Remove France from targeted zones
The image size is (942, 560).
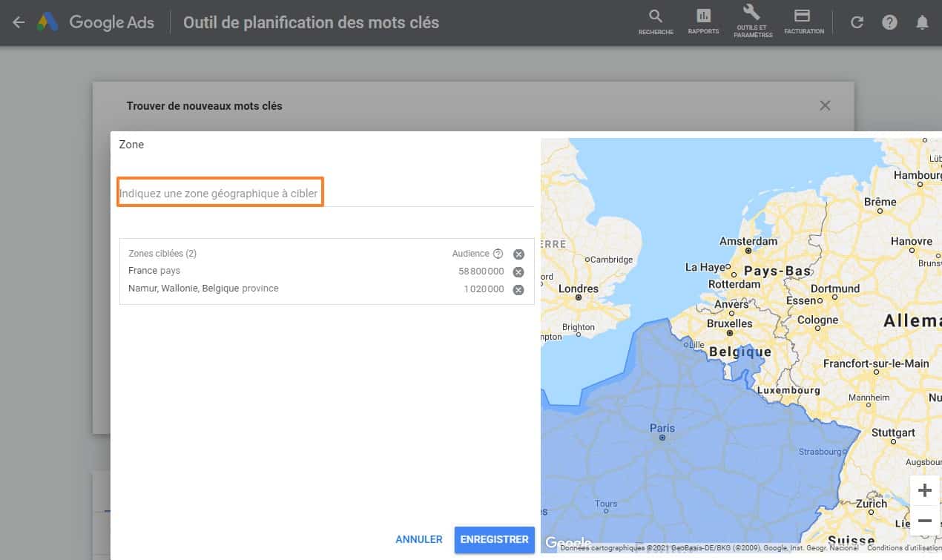point(518,271)
